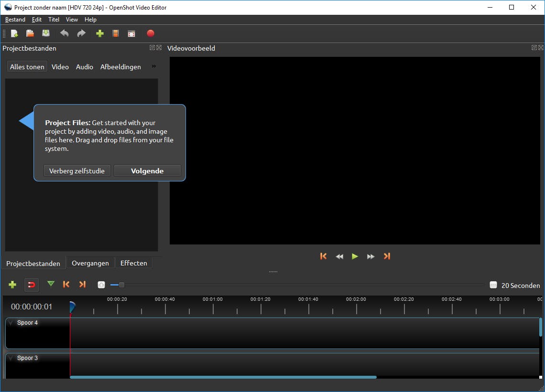Viewport: 545px width, 392px height.
Task: Open the Bestand menu
Action: 15,20
